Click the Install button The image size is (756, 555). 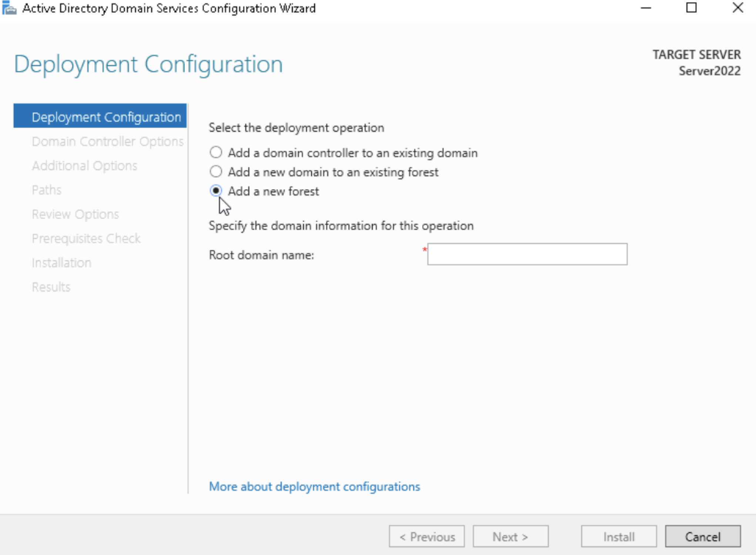(619, 537)
